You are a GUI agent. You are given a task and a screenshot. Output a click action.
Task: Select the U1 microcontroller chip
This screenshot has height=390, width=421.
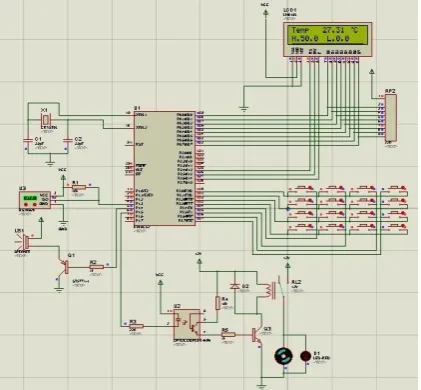click(165, 168)
